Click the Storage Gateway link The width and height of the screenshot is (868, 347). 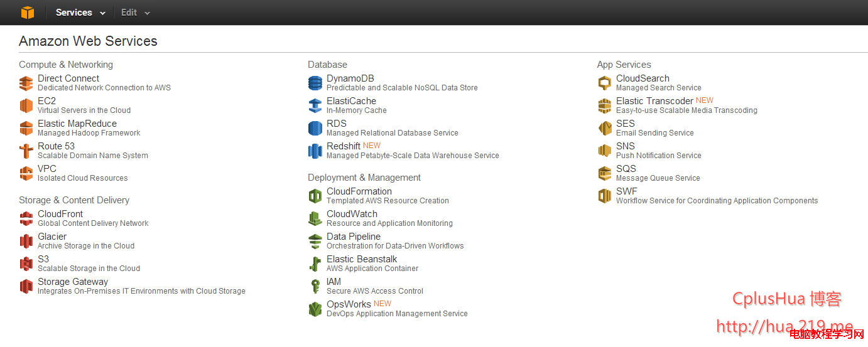[73, 282]
